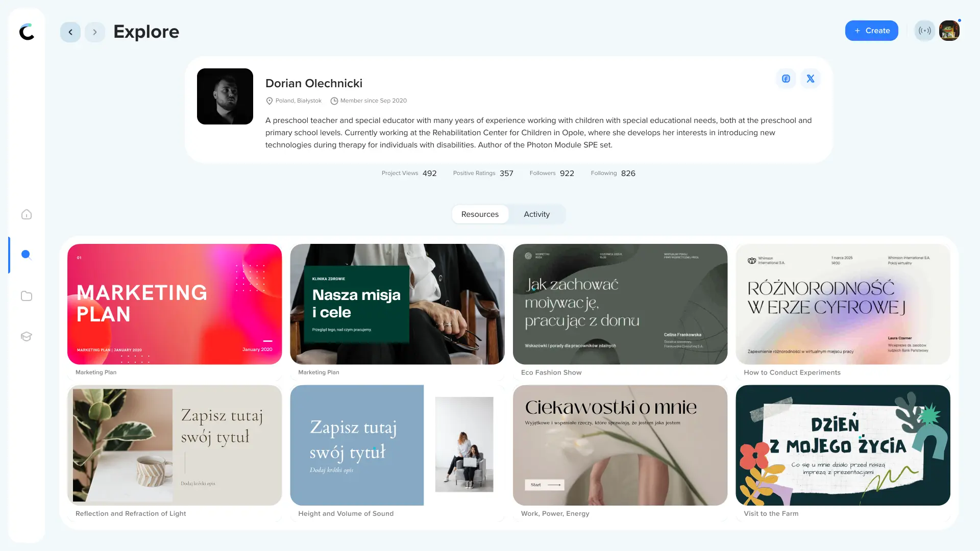Open Dorian's Facebook profile icon

(786, 79)
